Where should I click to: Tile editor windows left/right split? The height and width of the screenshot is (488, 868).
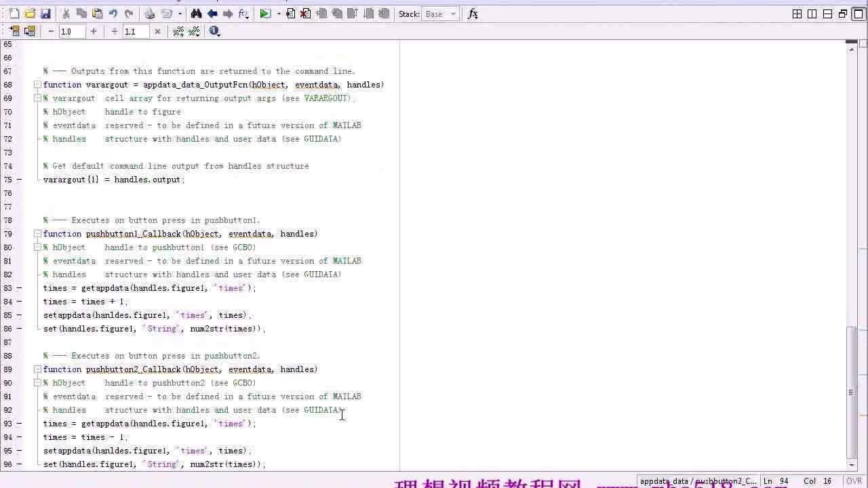[812, 14]
